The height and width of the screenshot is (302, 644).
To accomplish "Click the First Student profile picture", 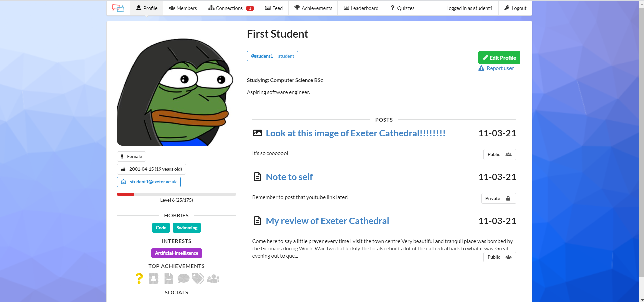I will click(175, 92).
